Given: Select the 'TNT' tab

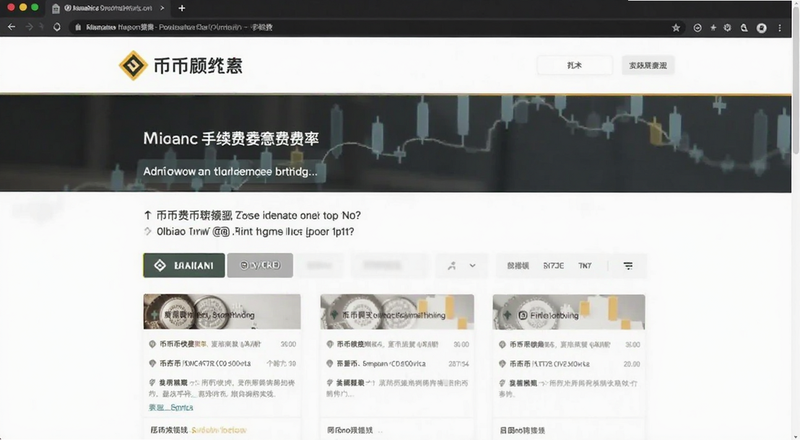Looking at the screenshot, I should tap(585, 266).
